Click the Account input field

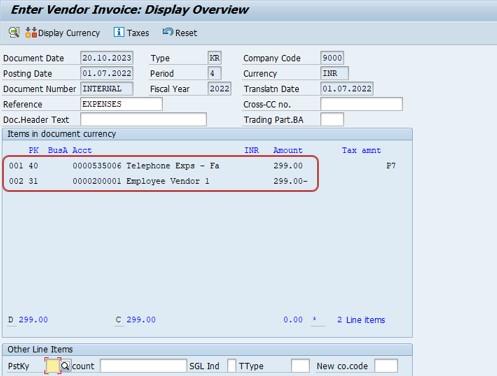pos(143,366)
